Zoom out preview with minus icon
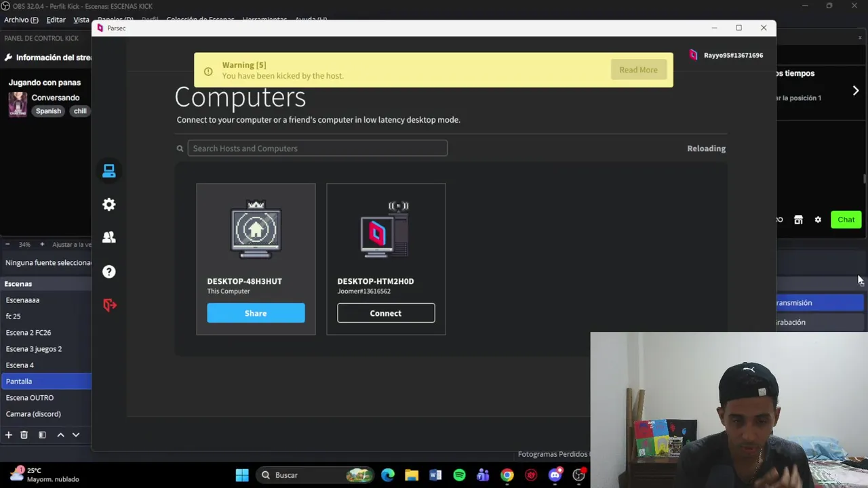The height and width of the screenshot is (488, 868). click(7, 244)
